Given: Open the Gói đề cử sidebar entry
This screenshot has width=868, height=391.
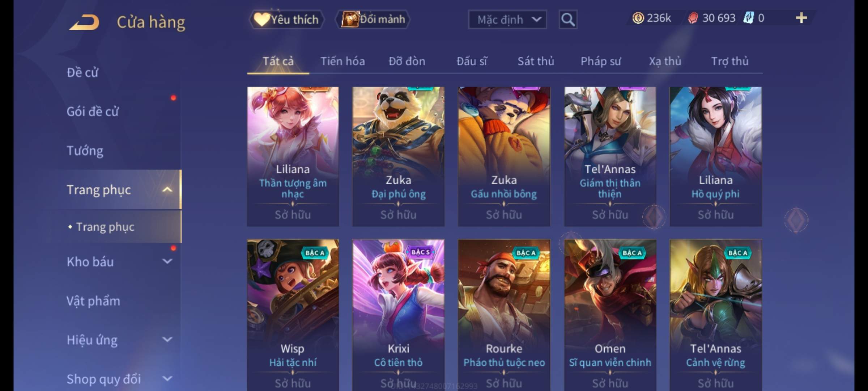Looking at the screenshot, I should click(x=93, y=112).
